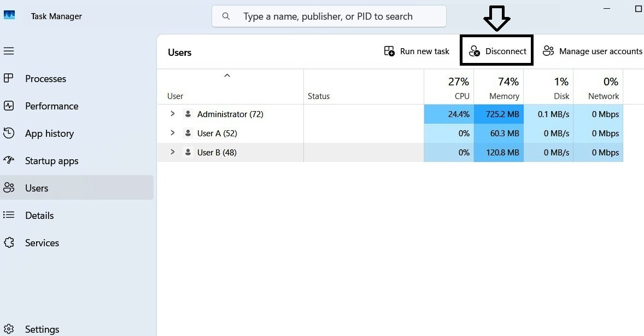The width and height of the screenshot is (644, 336).
Task: Open Manage user accounts
Action: (x=592, y=51)
